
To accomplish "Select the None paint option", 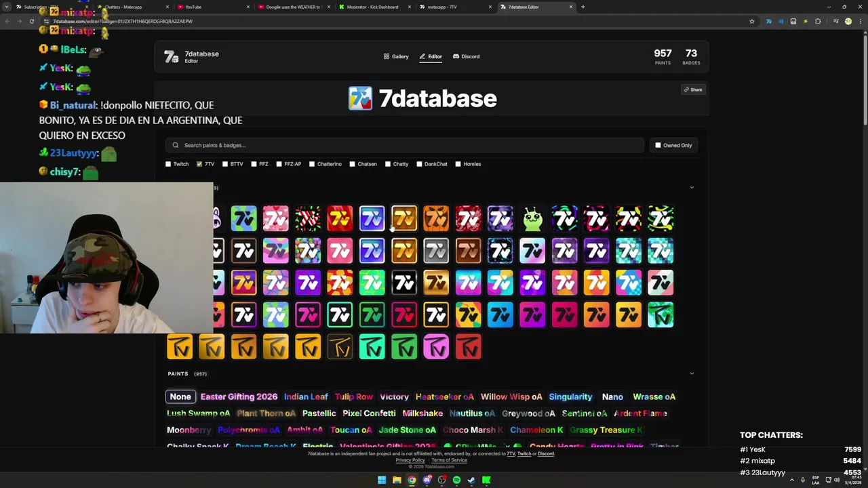I will coord(180,396).
